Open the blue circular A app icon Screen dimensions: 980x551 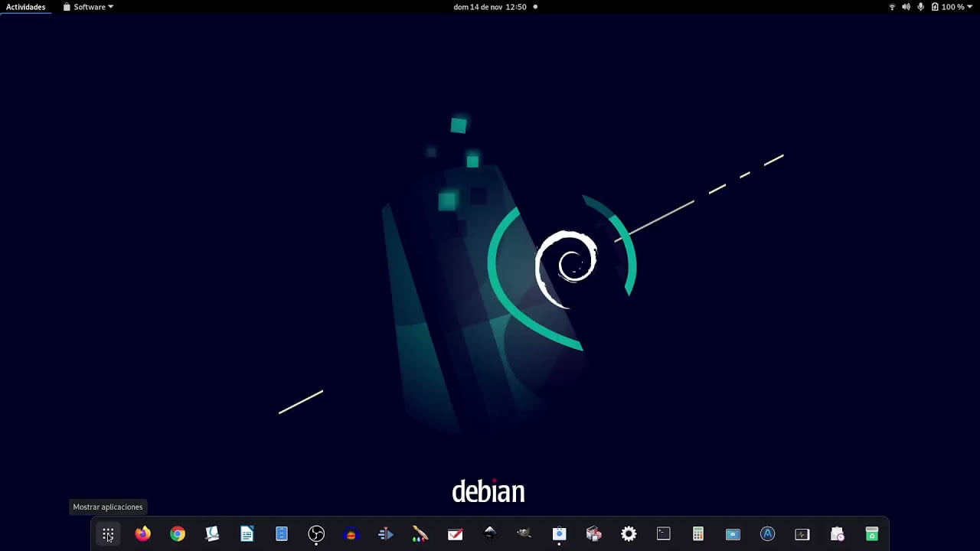coord(767,534)
